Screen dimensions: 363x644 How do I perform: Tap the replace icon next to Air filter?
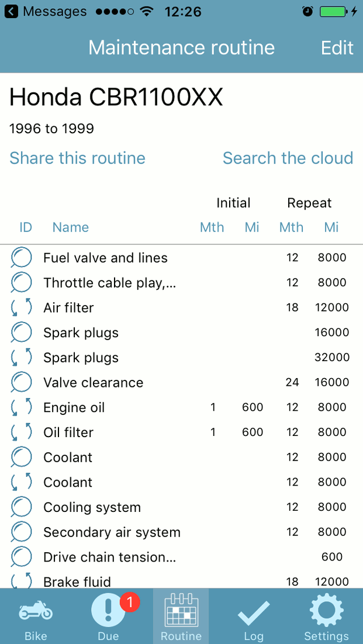[22, 307]
